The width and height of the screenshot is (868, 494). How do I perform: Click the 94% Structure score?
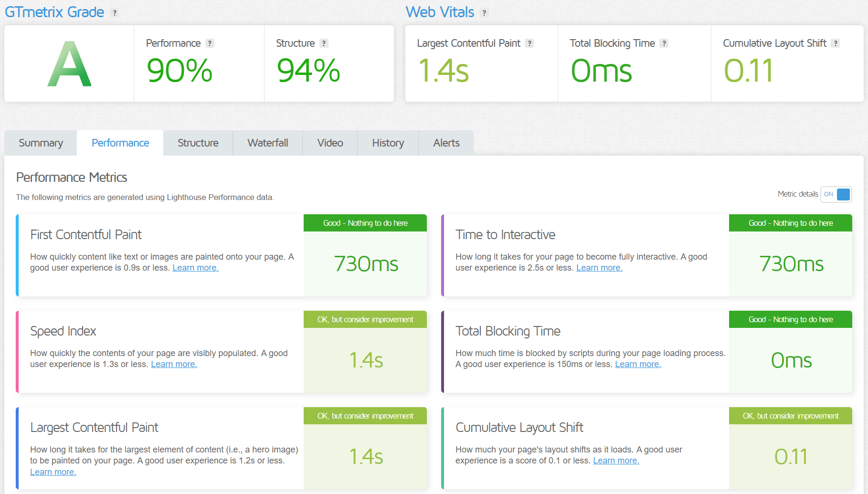point(308,71)
